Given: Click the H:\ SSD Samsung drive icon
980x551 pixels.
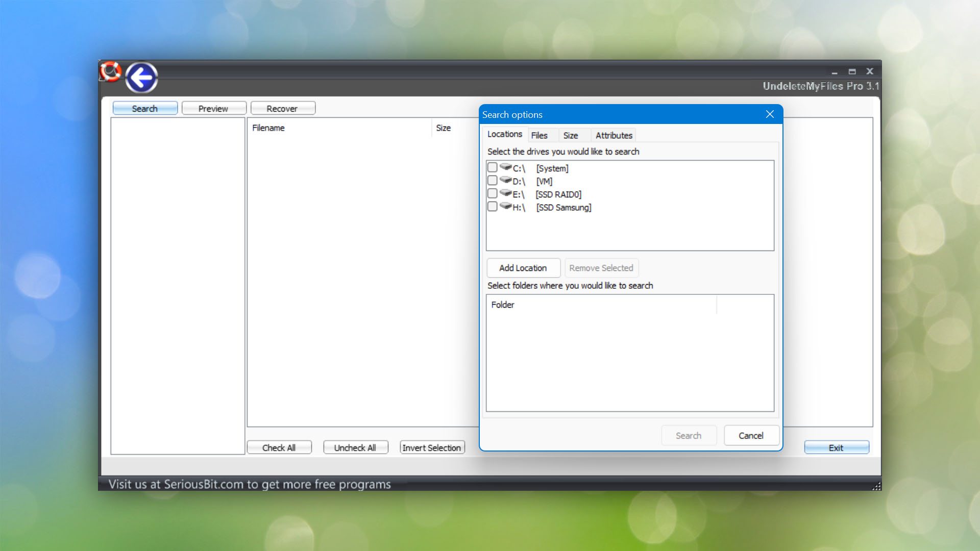Looking at the screenshot, I should click(x=505, y=207).
